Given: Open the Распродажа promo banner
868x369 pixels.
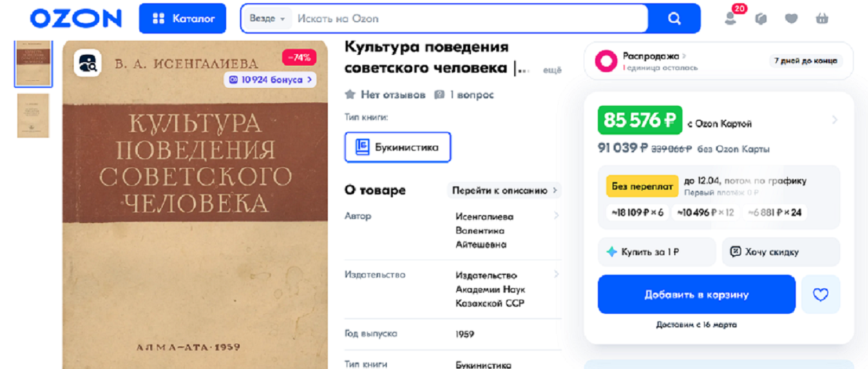Looking at the screenshot, I should (x=718, y=61).
